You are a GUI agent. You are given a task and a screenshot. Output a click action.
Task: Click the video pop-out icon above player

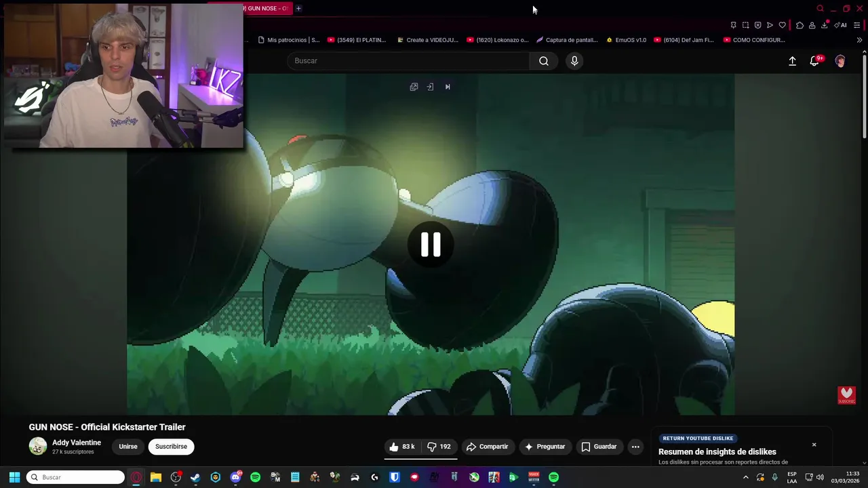(x=414, y=87)
